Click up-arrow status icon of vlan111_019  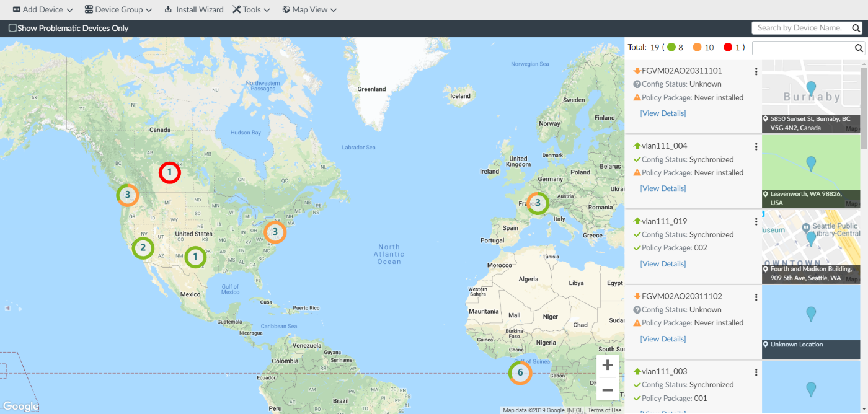[637, 221]
